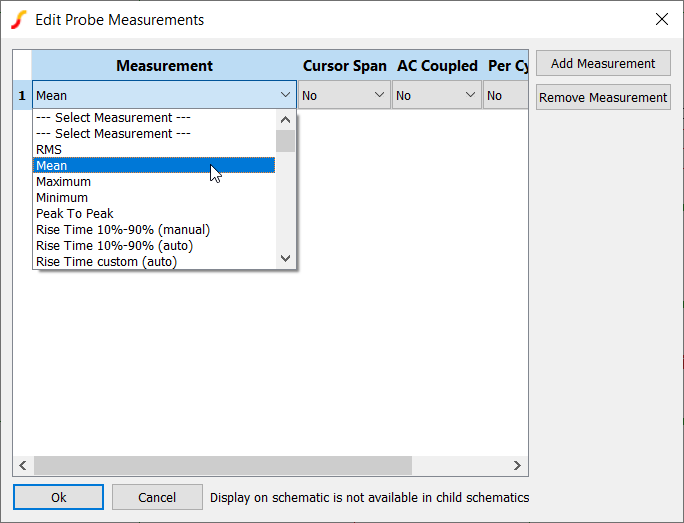Close the Edit Probe Measurements dialog
Screen dimensions: 684x523
(661, 19)
